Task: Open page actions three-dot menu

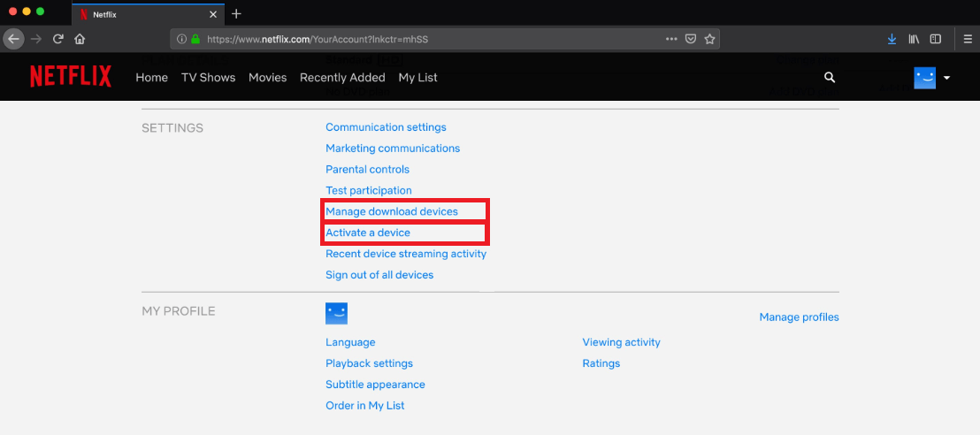Action: (x=671, y=39)
